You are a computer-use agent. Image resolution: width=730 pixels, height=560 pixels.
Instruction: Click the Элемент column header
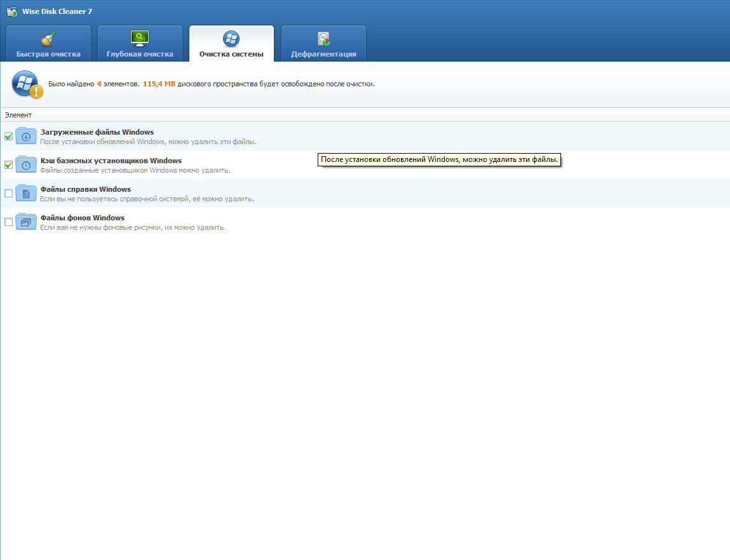[18, 115]
